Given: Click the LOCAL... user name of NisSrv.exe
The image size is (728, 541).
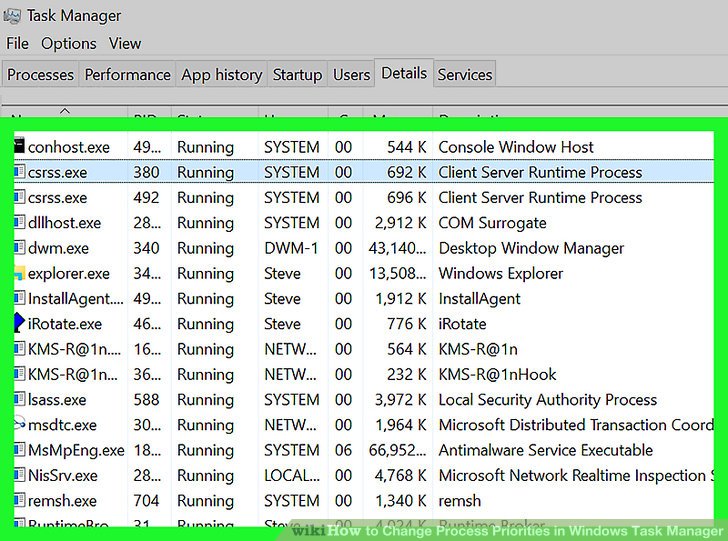Looking at the screenshot, I should 292,476.
